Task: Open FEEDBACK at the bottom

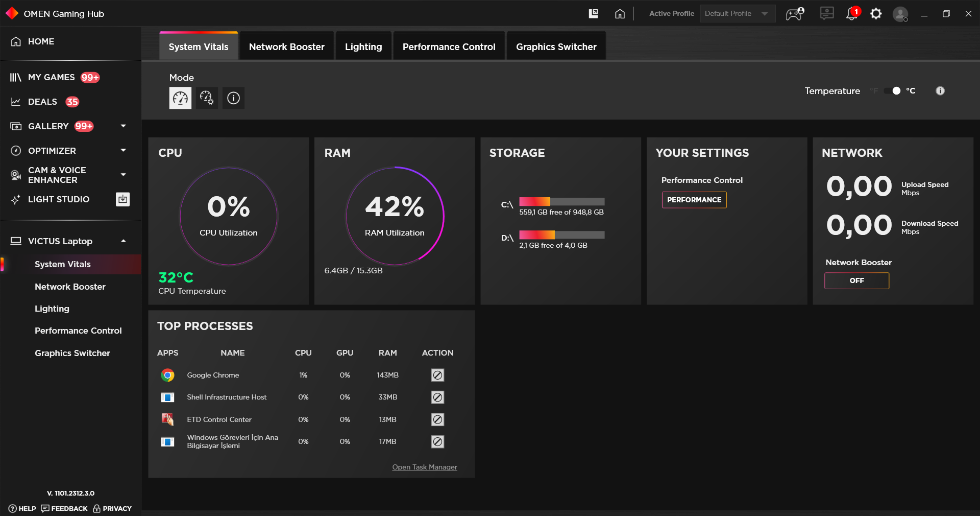Action: coord(64,508)
